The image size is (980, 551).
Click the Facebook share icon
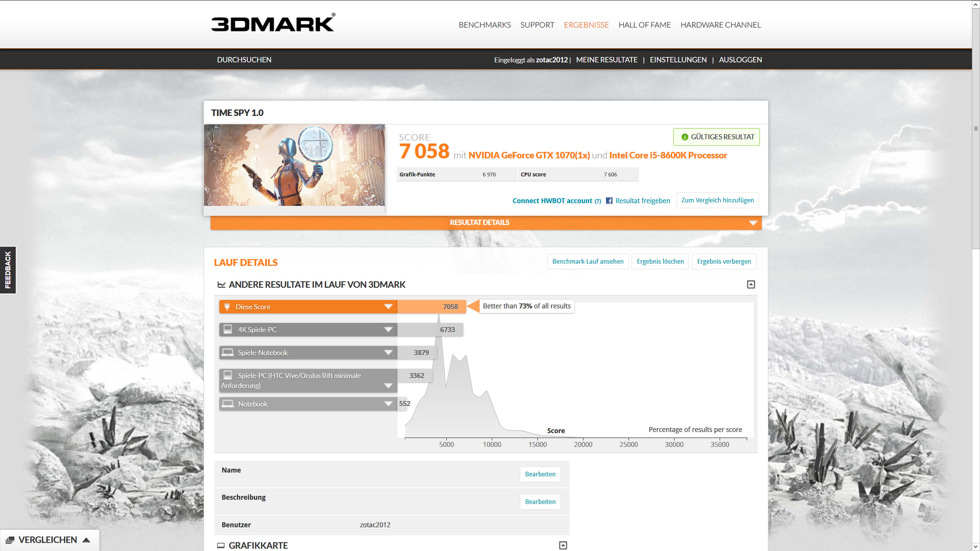point(609,201)
